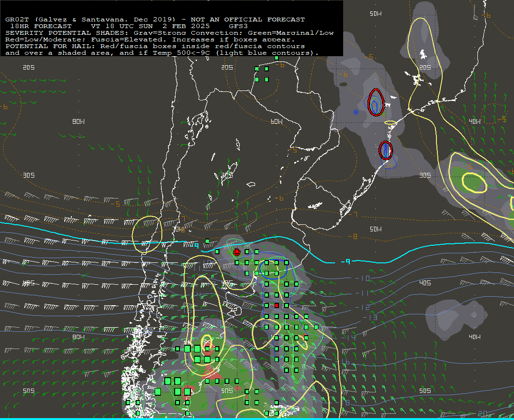Select the 'SEVERITY POTENTIAL SHADES' legend line
514x420 pixels.
(x=169, y=33)
